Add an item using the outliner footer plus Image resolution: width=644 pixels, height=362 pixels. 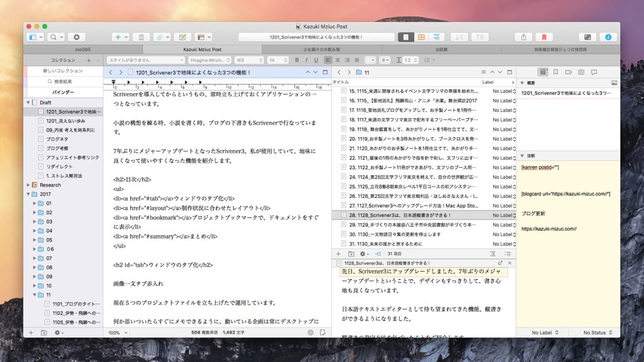coord(338,254)
